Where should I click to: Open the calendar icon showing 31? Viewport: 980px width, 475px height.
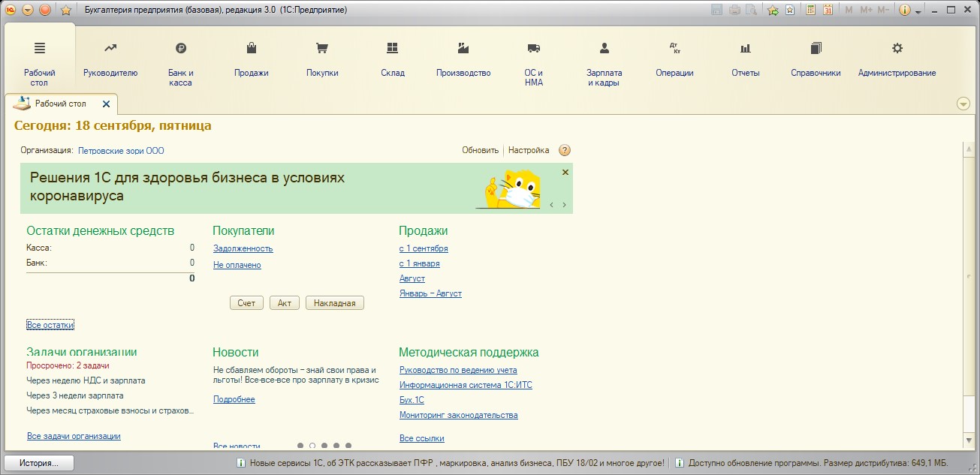pyautogui.click(x=828, y=11)
